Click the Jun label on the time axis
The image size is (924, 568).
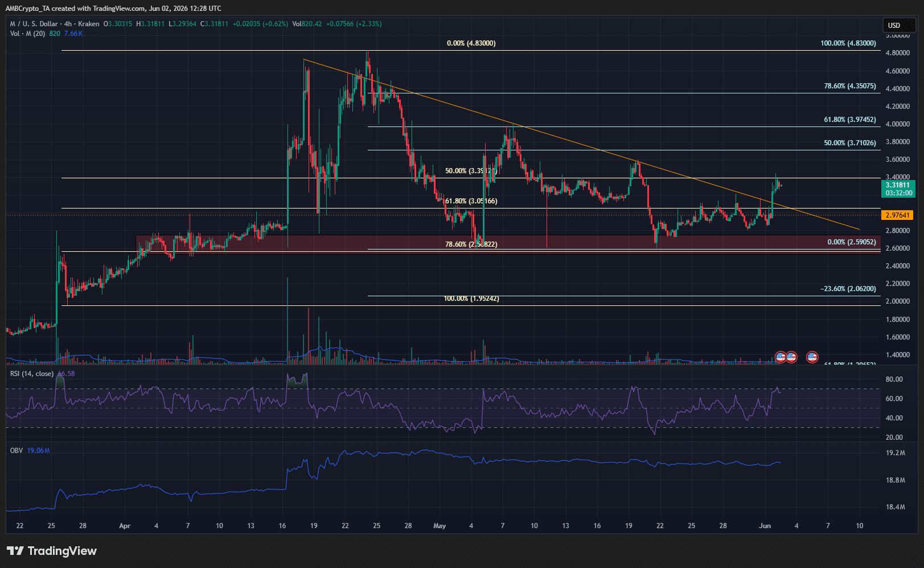click(765, 526)
